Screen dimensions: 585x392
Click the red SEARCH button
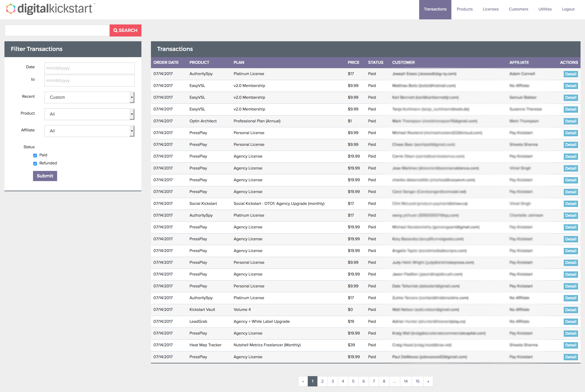point(126,30)
